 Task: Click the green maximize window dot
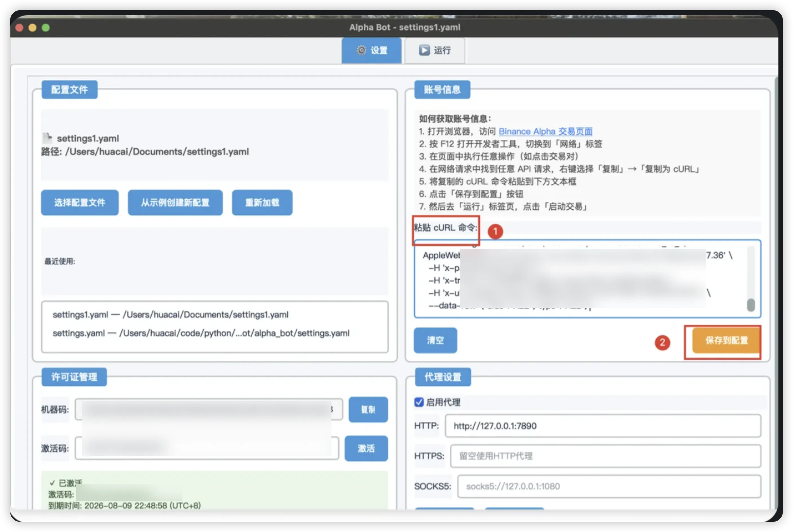pyautogui.click(x=46, y=28)
